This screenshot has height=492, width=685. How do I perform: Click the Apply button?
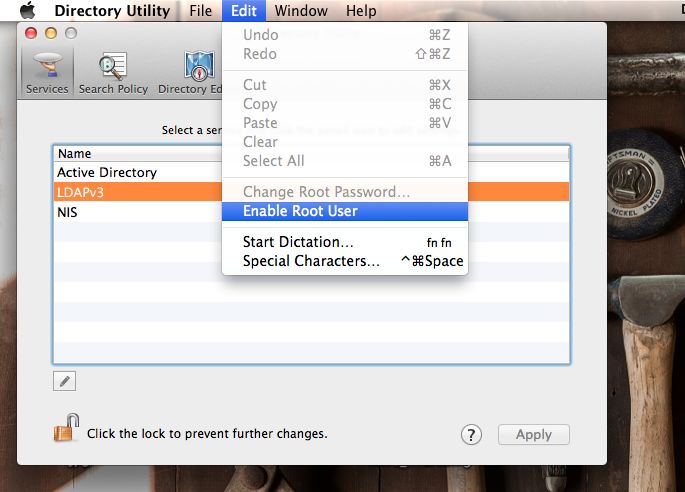[x=534, y=435]
